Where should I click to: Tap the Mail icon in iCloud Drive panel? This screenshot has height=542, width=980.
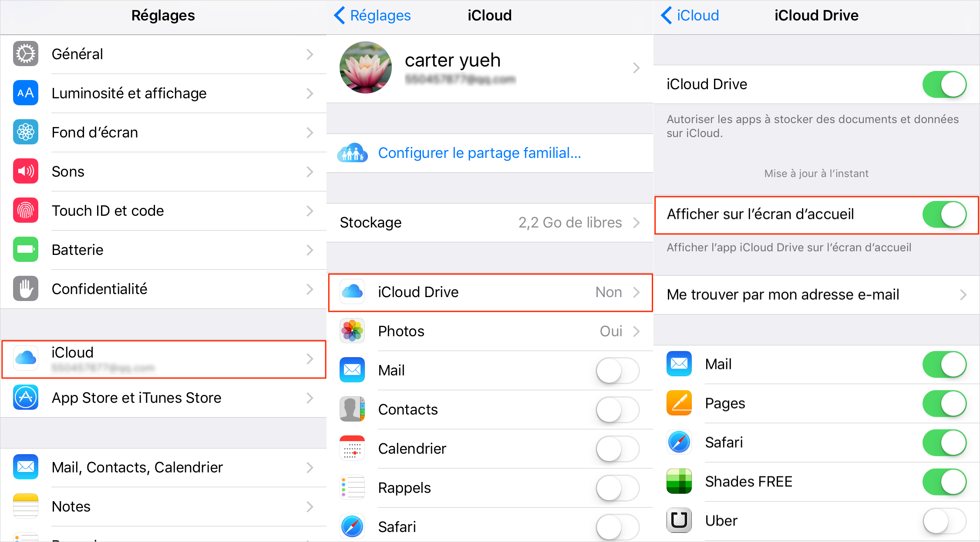[679, 364]
